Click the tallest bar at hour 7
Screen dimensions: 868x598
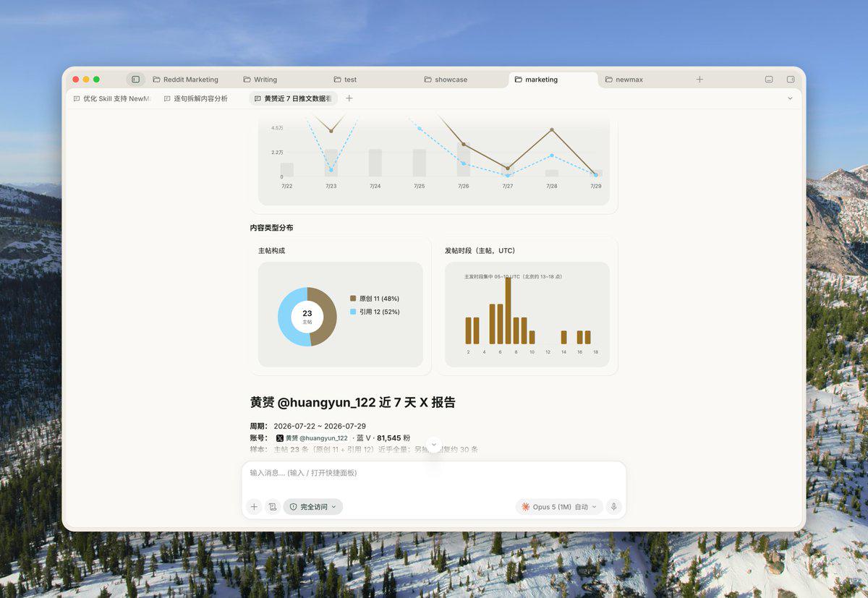point(508,310)
